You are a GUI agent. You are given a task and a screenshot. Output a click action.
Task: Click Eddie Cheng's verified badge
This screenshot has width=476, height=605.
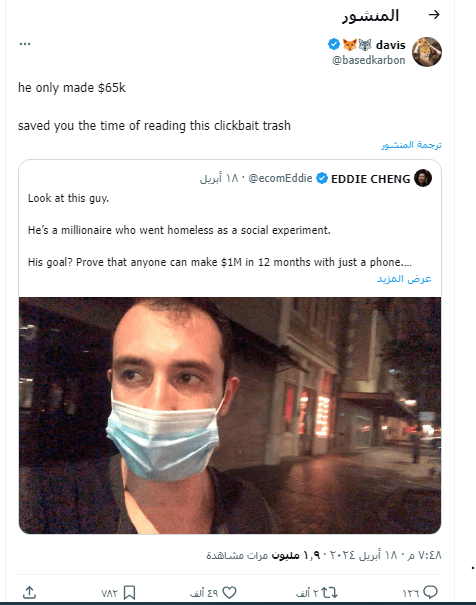coord(322,179)
